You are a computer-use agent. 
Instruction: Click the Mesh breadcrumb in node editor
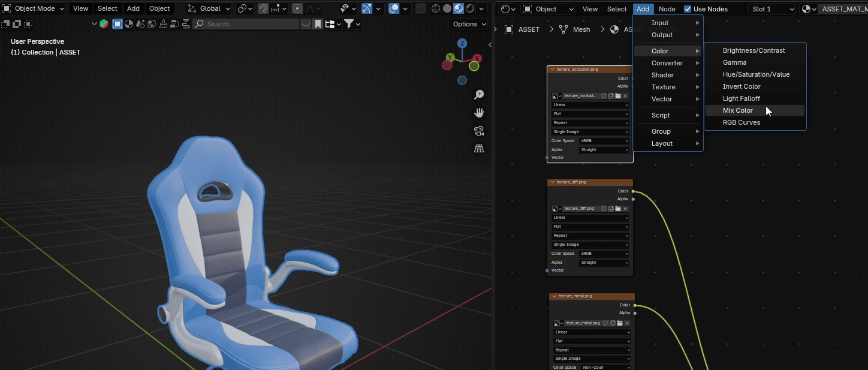click(581, 29)
